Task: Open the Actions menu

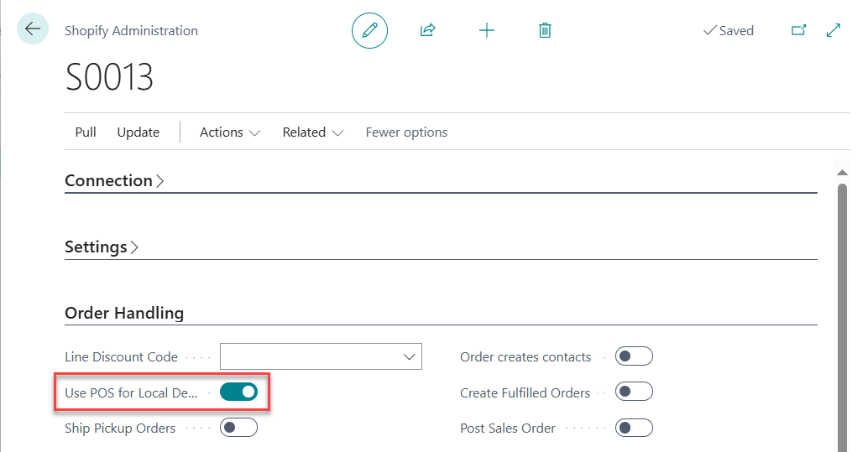Action: click(x=229, y=132)
